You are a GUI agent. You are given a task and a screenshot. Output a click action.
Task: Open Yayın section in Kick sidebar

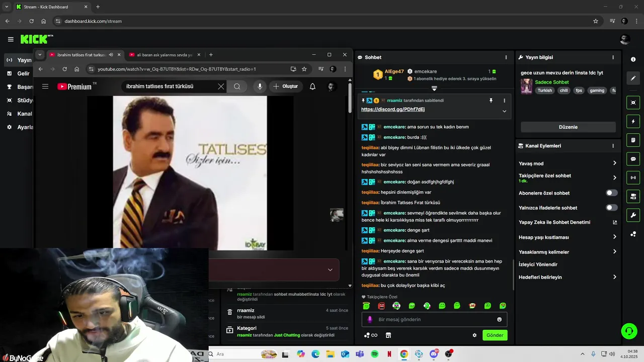coord(19,60)
